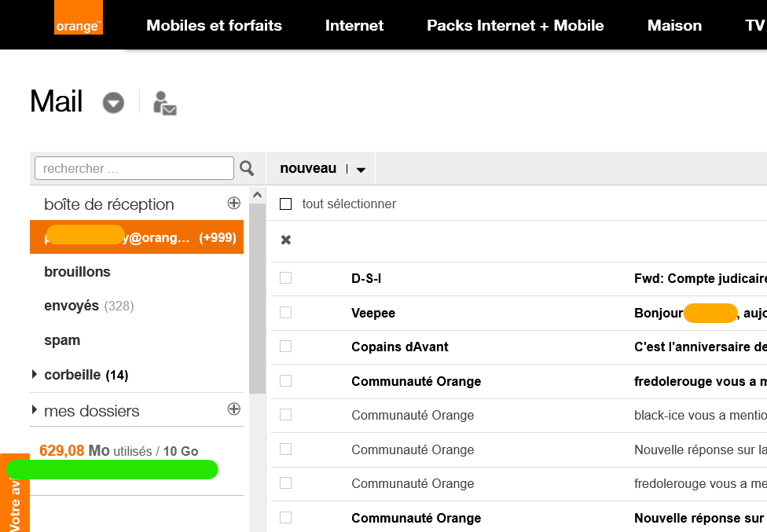Tick the Copains dAvant message checkbox

(286, 347)
